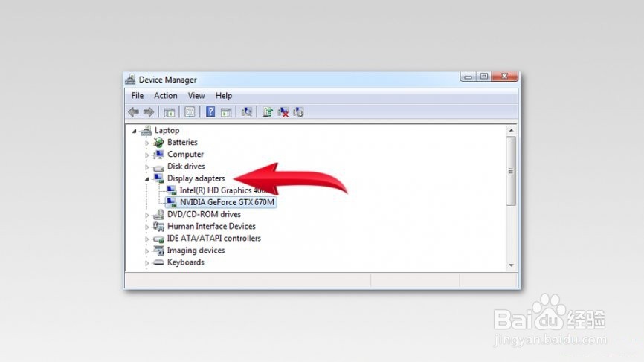The image size is (644, 362).
Task: Expand the Batteries node
Action: pos(146,143)
